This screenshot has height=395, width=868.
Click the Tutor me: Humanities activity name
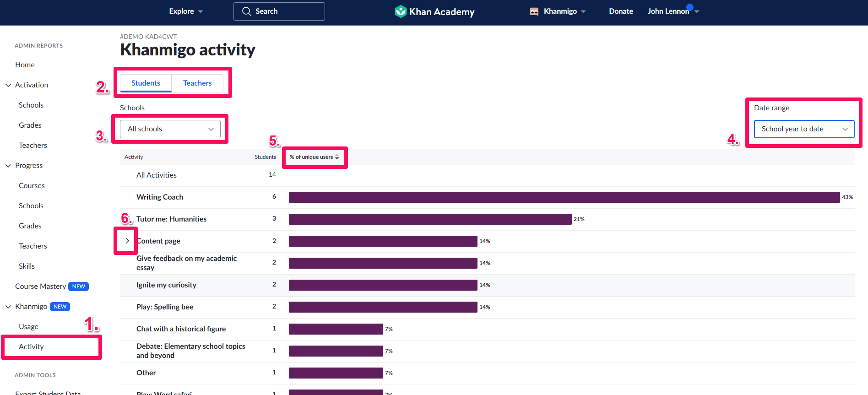172,219
